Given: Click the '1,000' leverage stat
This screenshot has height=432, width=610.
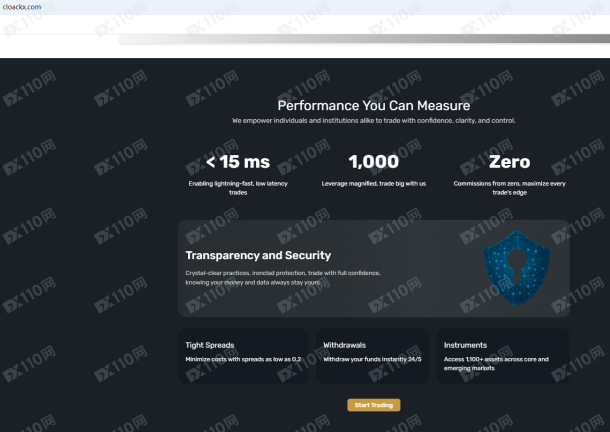Looking at the screenshot, I should (x=373, y=162).
